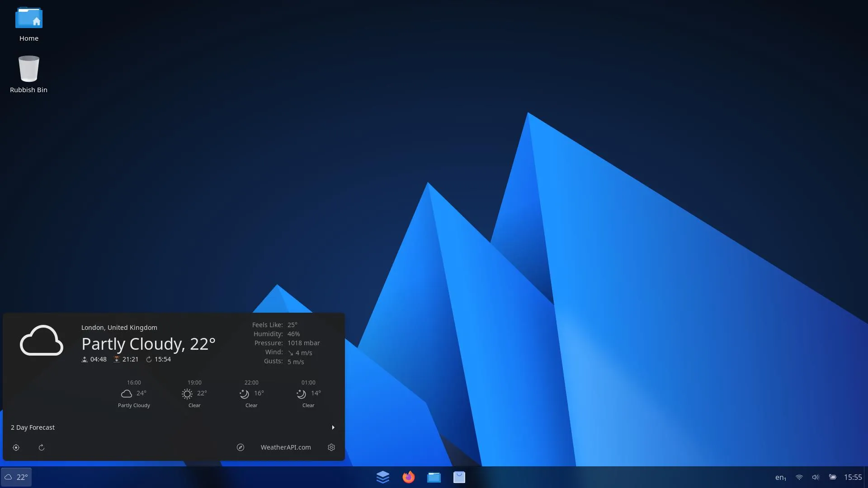Select the 19:00 Clear hourly forecast
The height and width of the screenshot is (488, 868).
pos(194,394)
